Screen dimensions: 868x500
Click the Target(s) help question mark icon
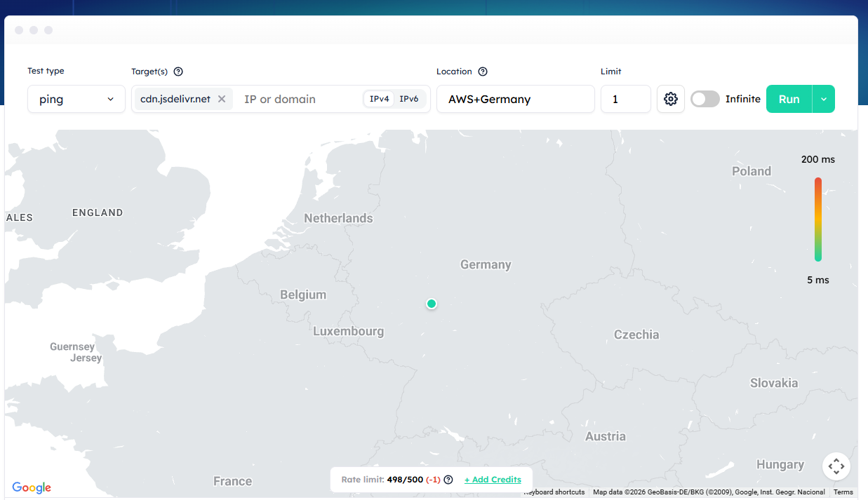[178, 72]
